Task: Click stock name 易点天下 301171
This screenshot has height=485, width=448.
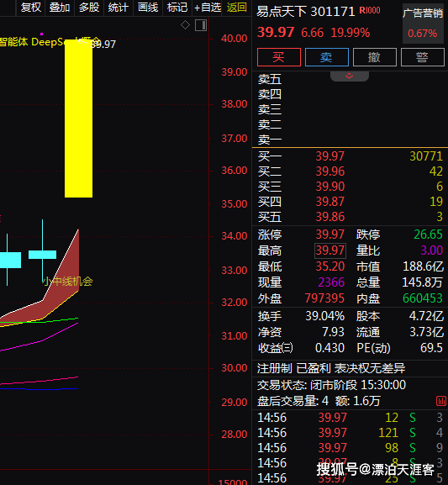Action: coord(306,12)
